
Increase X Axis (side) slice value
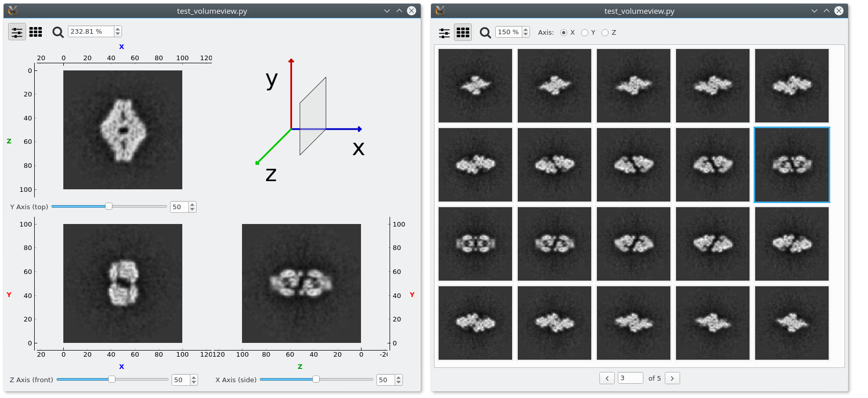tap(399, 378)
